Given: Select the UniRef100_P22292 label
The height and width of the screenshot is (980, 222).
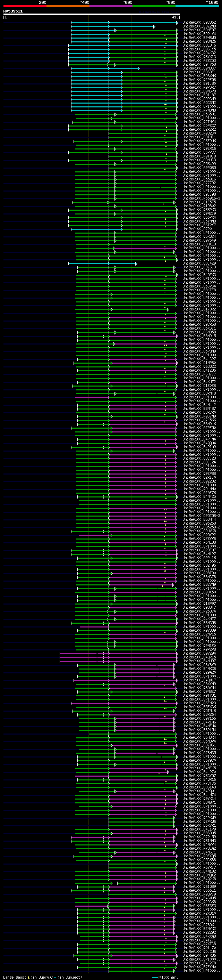Looking at the screenshot, I should [x=199, y=932].
